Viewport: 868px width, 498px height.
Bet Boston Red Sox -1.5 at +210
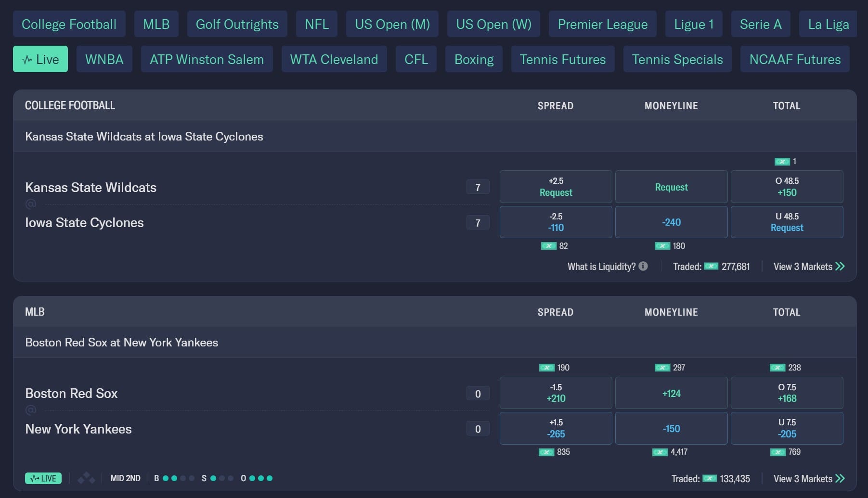[556, 393]
